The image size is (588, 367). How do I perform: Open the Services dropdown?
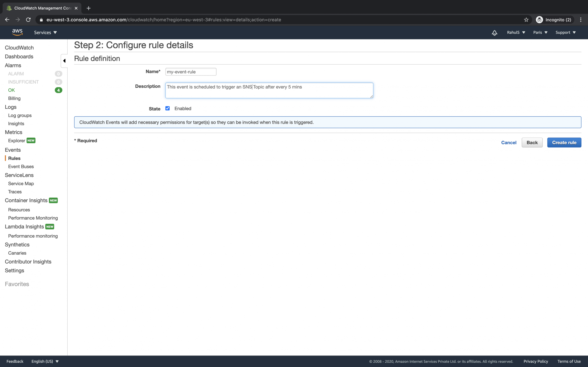pos(45,32)
